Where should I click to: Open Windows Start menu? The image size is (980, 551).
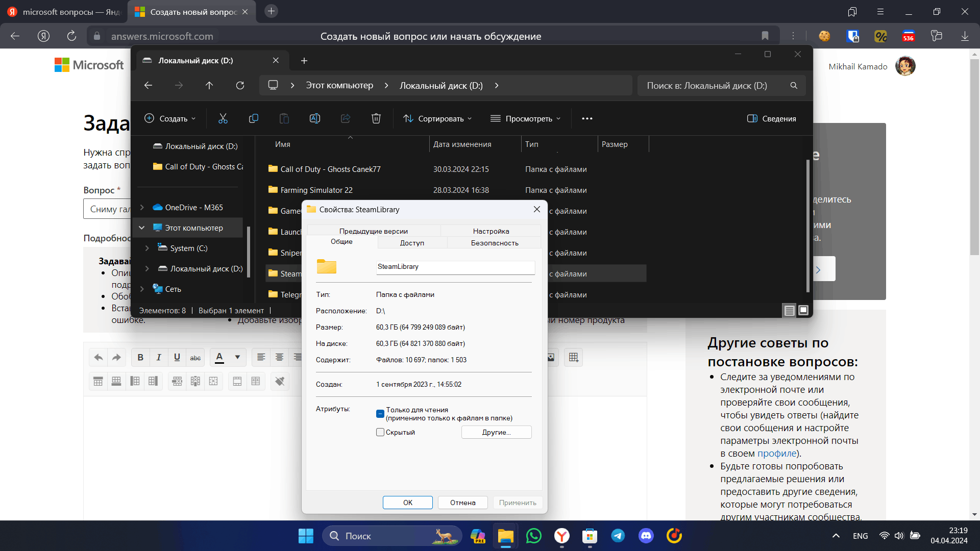(306, 536)
